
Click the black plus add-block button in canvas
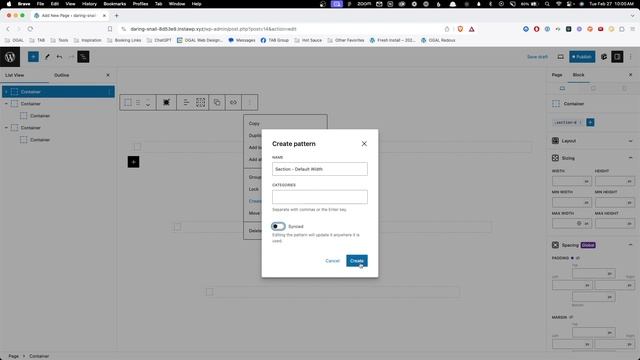click(133, 162)
